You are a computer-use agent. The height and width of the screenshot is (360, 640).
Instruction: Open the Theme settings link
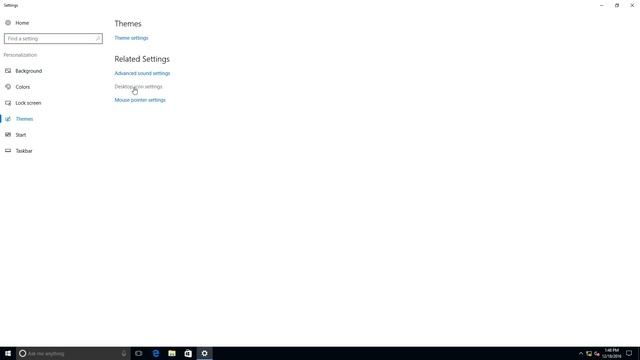(x=131, y=38)
